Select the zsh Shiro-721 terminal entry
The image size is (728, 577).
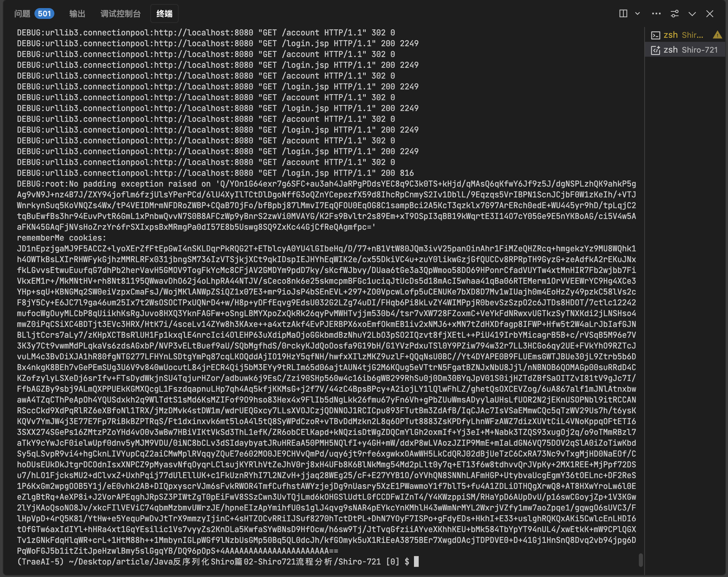(x=690, y=50)
